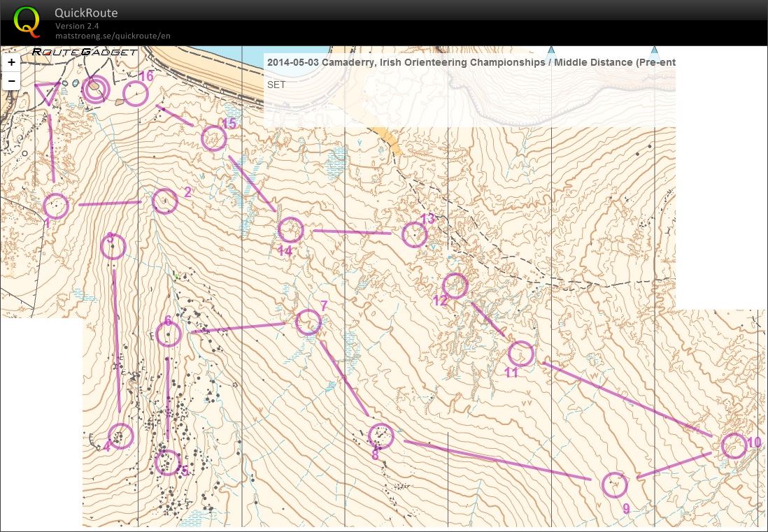Select control circle 7
This screenshot has height=532, width=768.
point(308,322)
